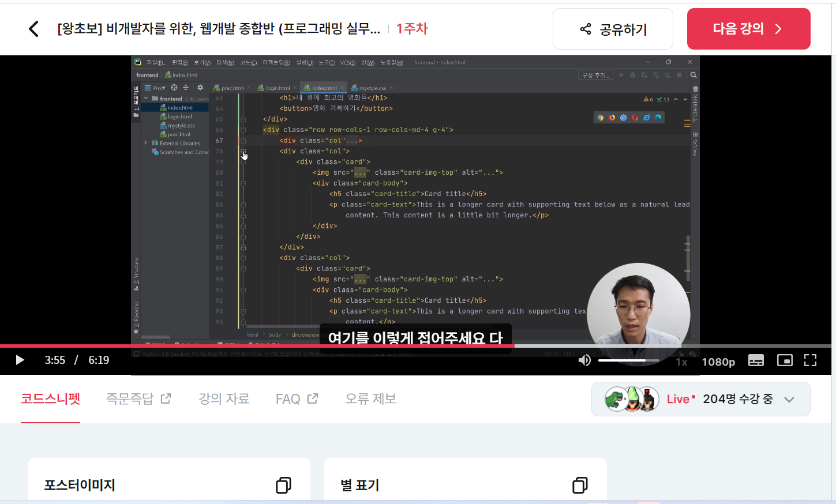The height and width of the screenshot is (504, 836).
Task: Open Edge browser preview icon in video IDE
Action: [x=658, y=118]
